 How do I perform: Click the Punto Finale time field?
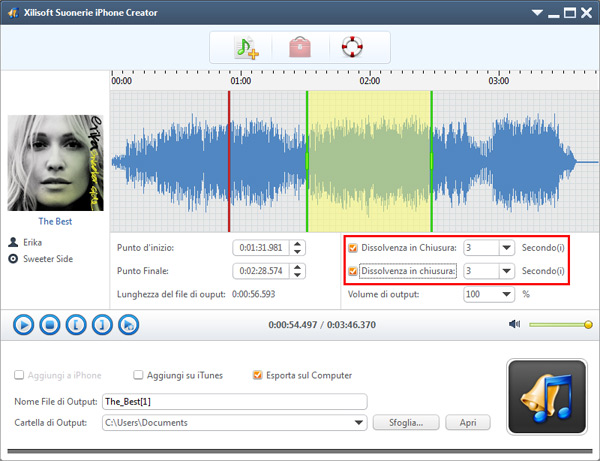(x=261, y=271)
